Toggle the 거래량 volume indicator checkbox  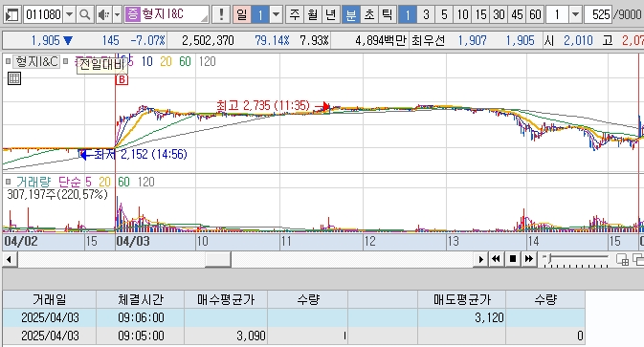point(8,182)
